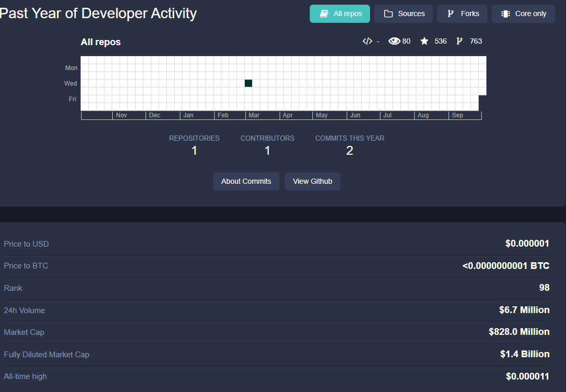Click the Jan month label on the chart
Image resolution: width=566 pixels, height=392 pixels.
pos(189,115)
